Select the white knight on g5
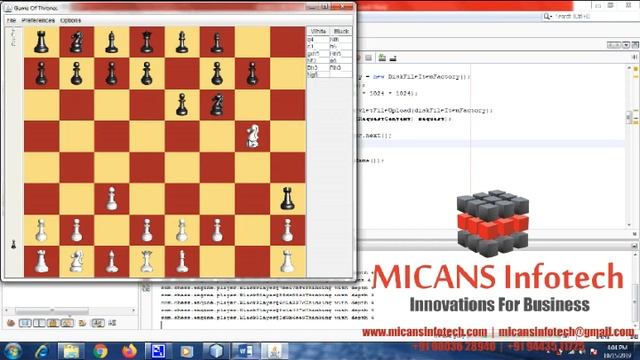The height and width of the screenshot is (360, 640). (x=253, y=136)
